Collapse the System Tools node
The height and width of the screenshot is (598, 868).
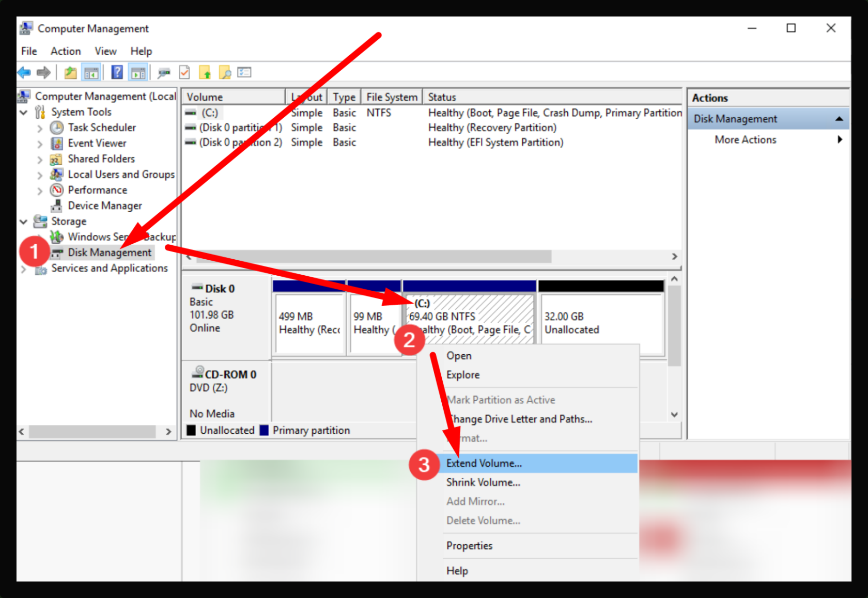(24, 112)
